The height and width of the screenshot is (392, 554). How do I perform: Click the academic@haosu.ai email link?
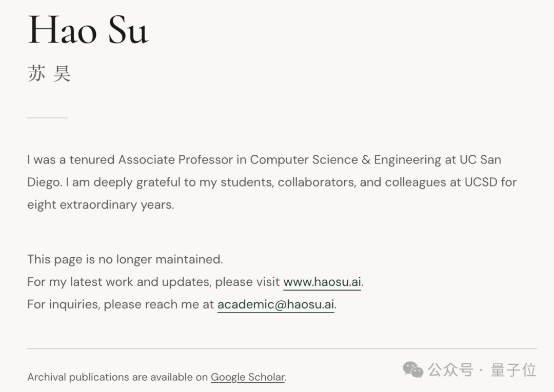(275, 304)
